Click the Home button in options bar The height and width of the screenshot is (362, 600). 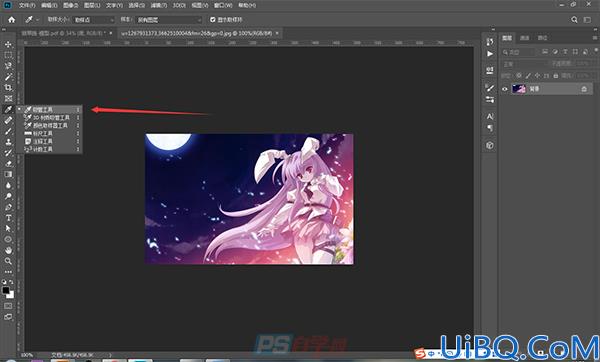[11, 20]
